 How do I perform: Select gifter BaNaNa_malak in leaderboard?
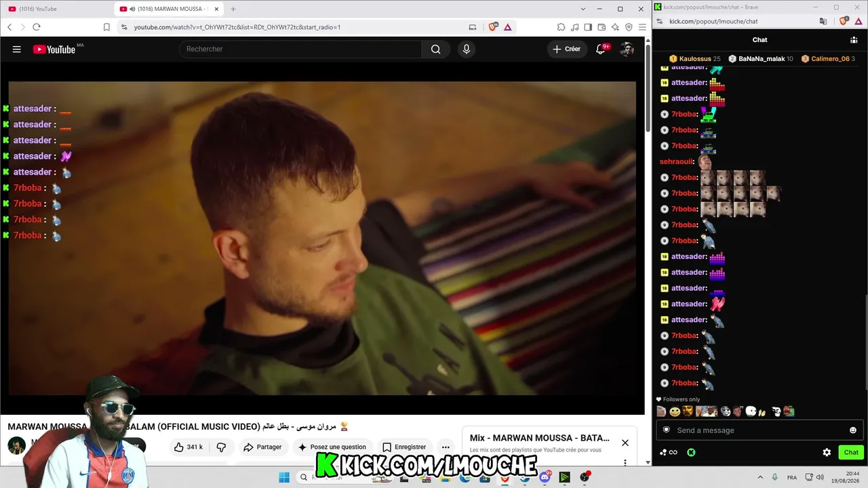[x=761, y=59]
